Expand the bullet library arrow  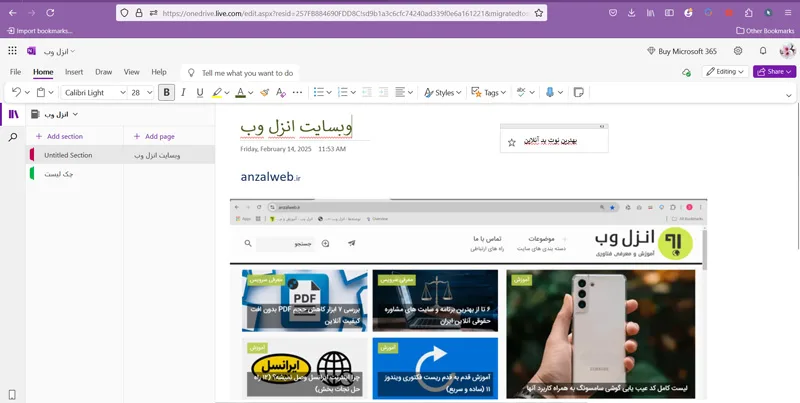click(329, 92)
